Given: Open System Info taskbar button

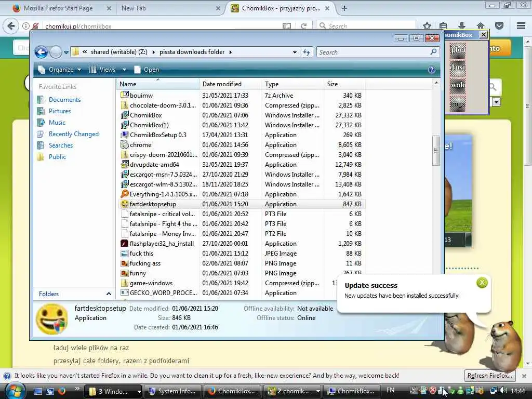Looking at the screenshot, I should 172,391.
